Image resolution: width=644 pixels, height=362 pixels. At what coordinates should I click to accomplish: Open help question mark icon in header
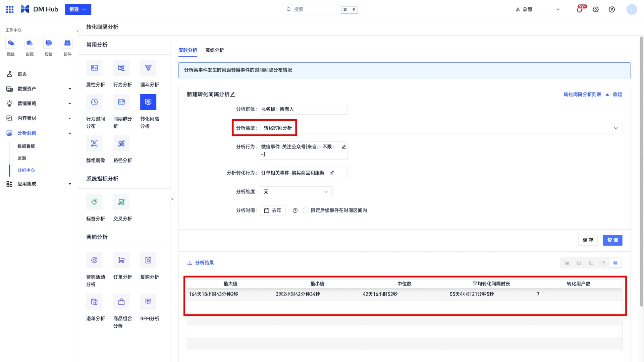(612, 9)
